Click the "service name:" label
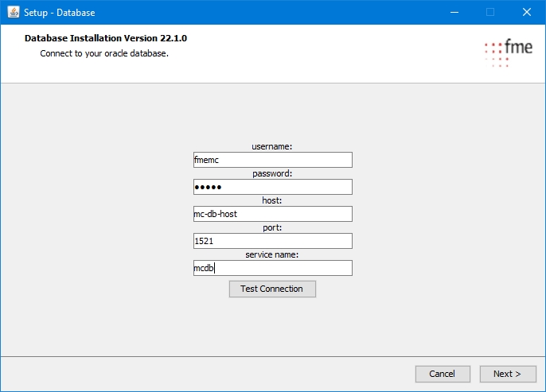Viewport: 546px width, 392px height. click(272, 254)
